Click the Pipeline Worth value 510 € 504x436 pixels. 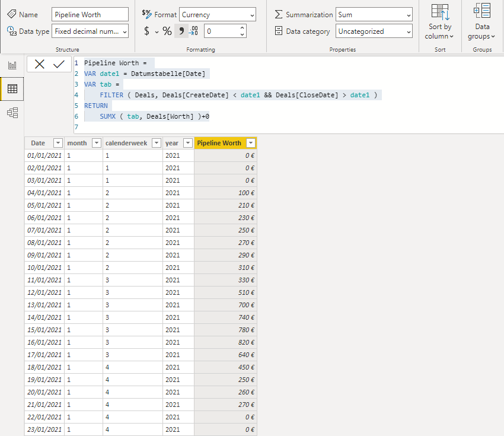(x=226, y=292)
